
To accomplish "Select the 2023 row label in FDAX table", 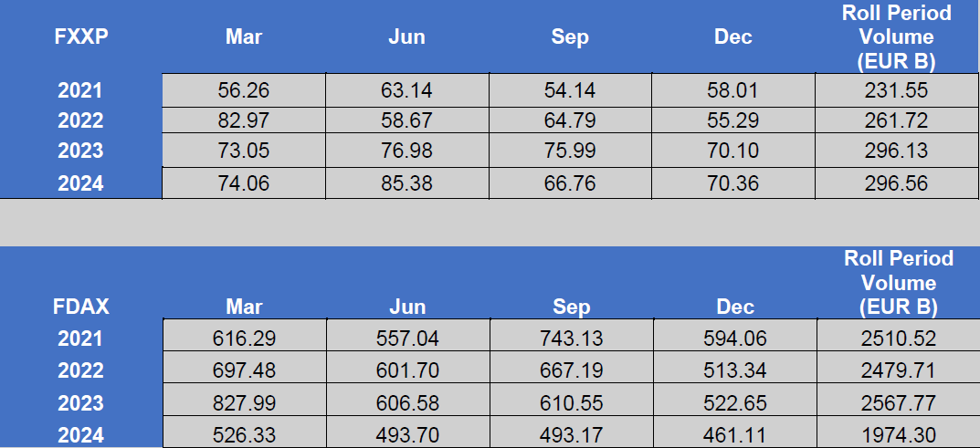I will click(x=80, y=402).
